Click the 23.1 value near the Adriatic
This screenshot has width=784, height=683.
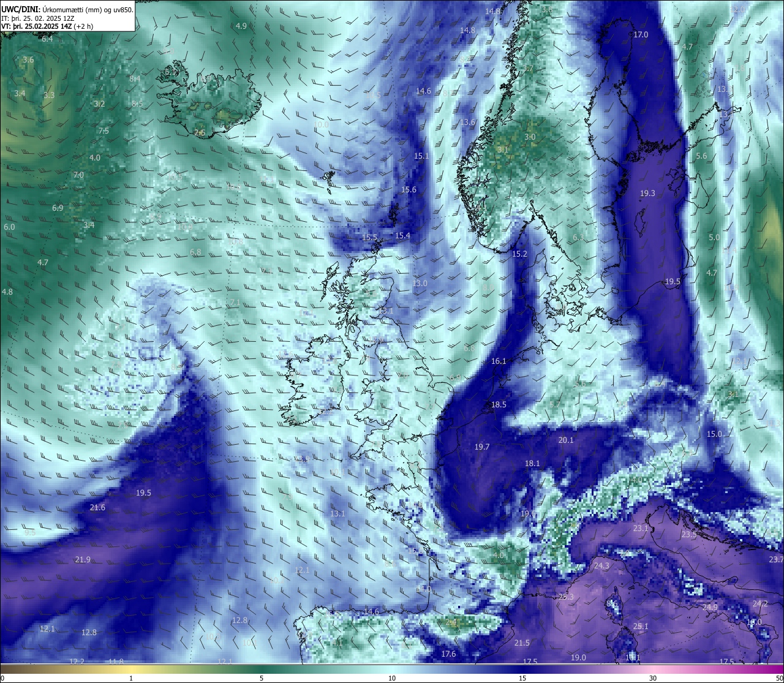(x=641, y=528)
